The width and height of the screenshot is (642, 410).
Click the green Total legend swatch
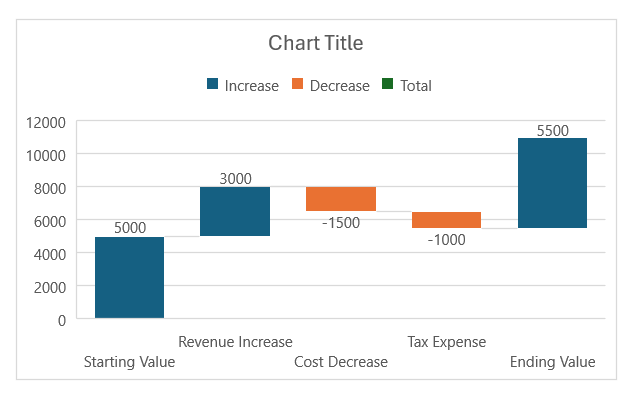click(x=387, y=84)
